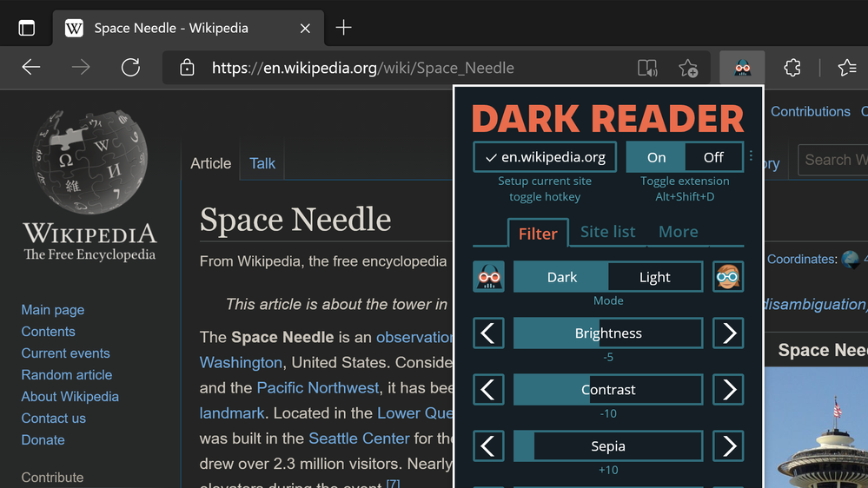Image resolution: width=868 pixels, height=488 pixels.
Task: Turn Dark Reader Off
Action: point(713,157)
